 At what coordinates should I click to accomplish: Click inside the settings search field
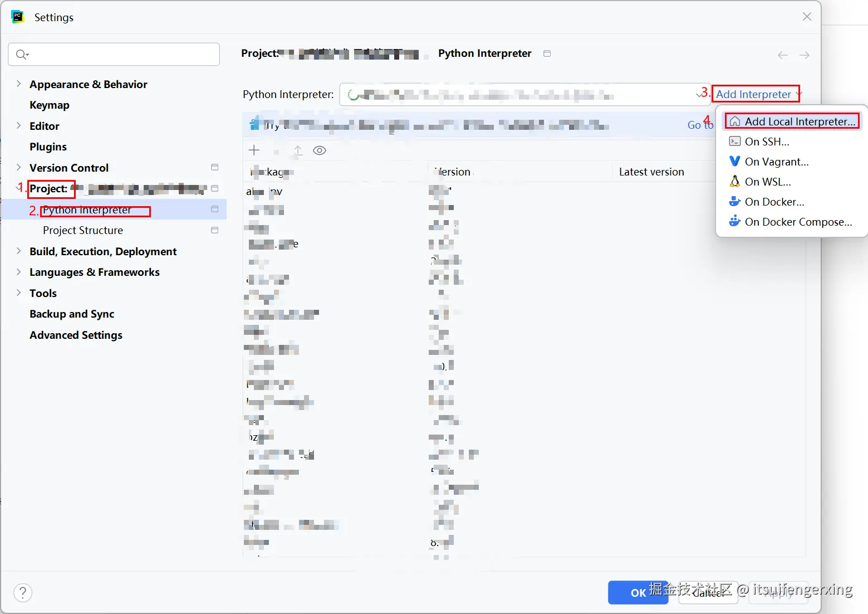(114, 54)
